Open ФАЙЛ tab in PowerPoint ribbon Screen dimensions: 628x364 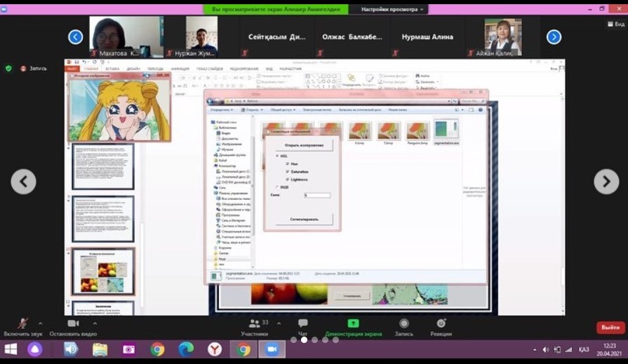click(72, 69)
